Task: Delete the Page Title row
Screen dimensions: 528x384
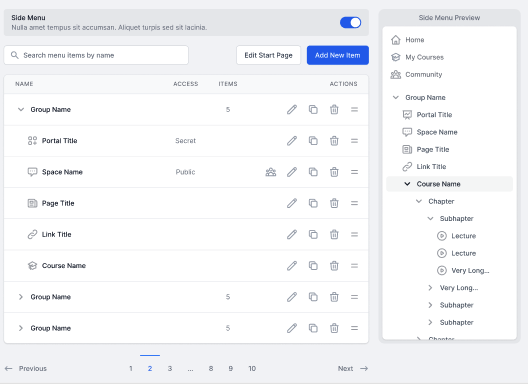Action: tap(334, 203)
